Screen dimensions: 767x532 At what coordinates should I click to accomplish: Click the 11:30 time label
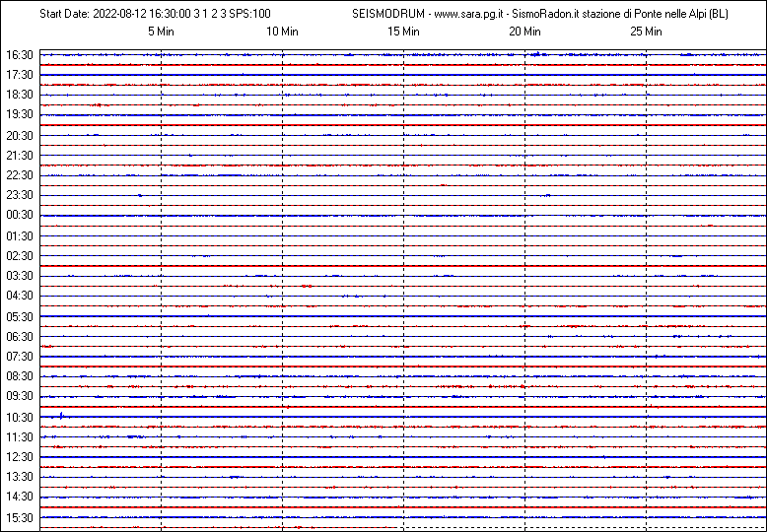tap(20, 436)
